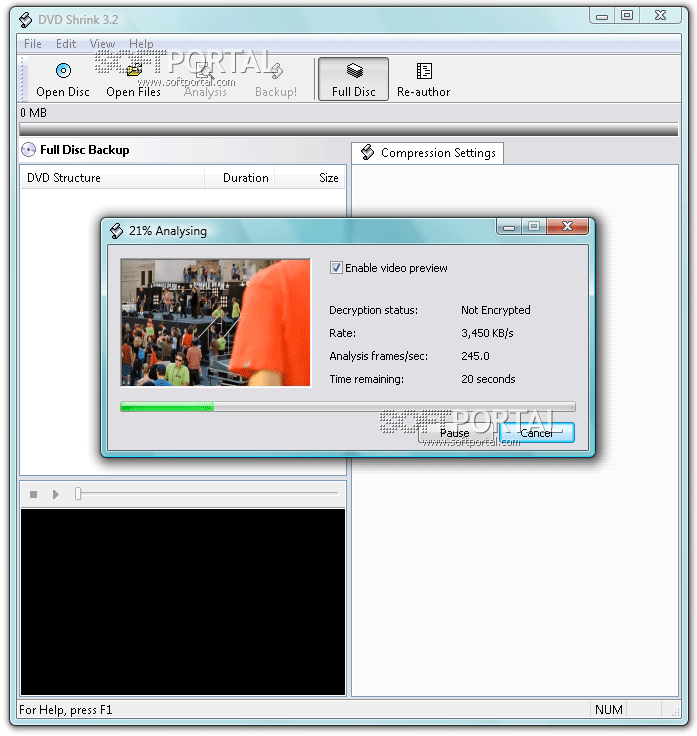Screen dimensions: 697x736
Task: Disable the Enable video preview checkbox
Action: tap(337, 268)
